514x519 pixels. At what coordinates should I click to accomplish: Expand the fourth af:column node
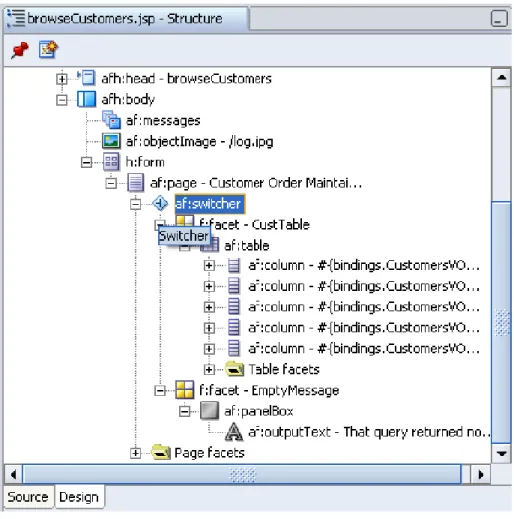point(209,328)
